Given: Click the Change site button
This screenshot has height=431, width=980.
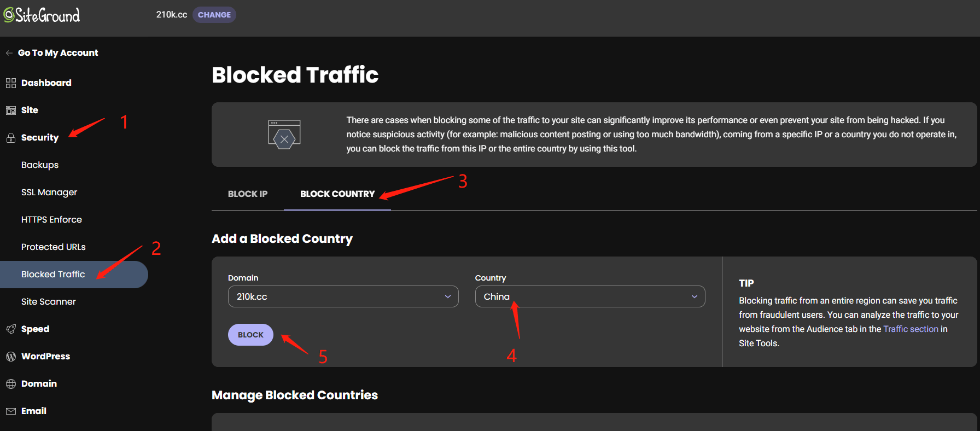Looking at the screenshot, I should pyautogui.click(x=214, y=15).
